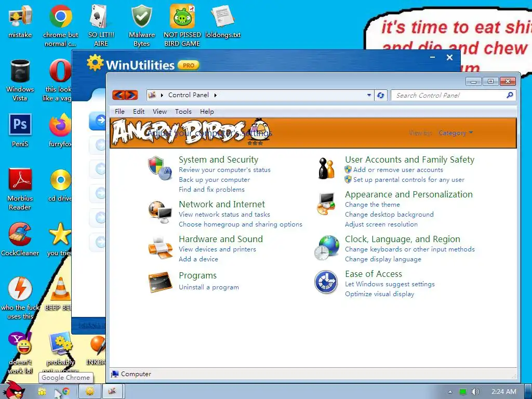Screen dimensions: 532x399
Task: Open the volume speaker tray icon
Action: 475,392
